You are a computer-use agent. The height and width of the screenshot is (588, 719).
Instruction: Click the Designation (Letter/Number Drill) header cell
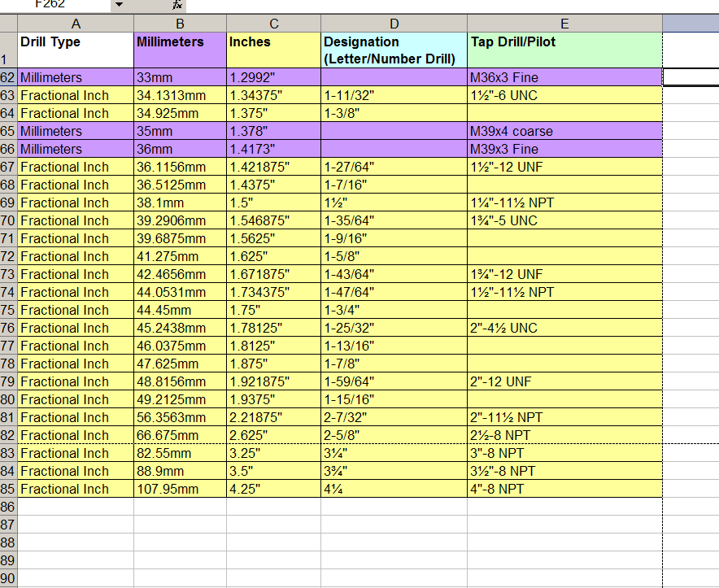394,50
